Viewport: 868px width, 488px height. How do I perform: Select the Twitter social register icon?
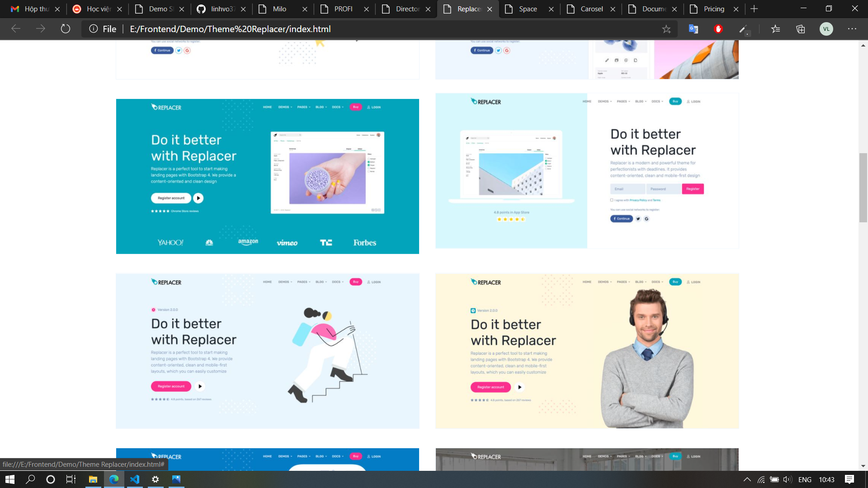(638, 219)
